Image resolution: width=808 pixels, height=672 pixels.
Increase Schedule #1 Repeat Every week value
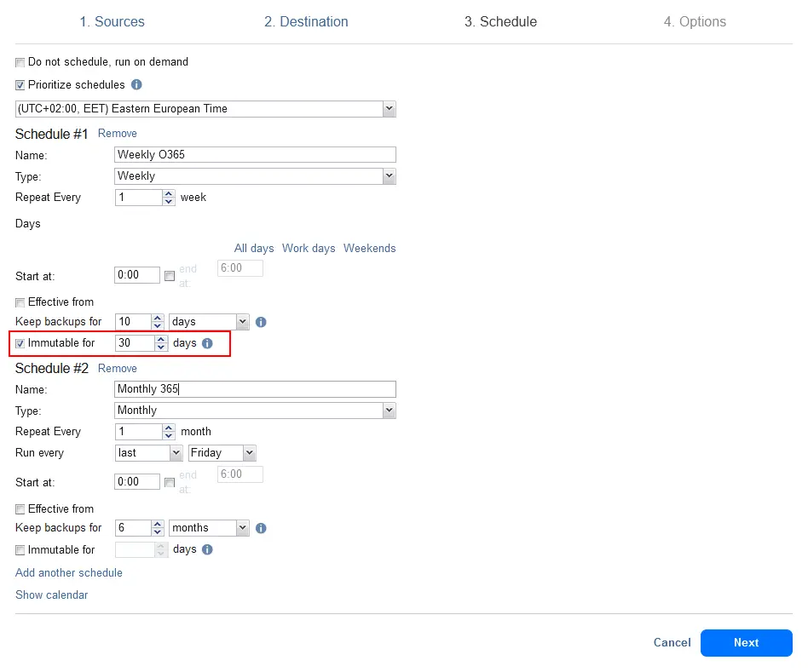click(169, 194)
